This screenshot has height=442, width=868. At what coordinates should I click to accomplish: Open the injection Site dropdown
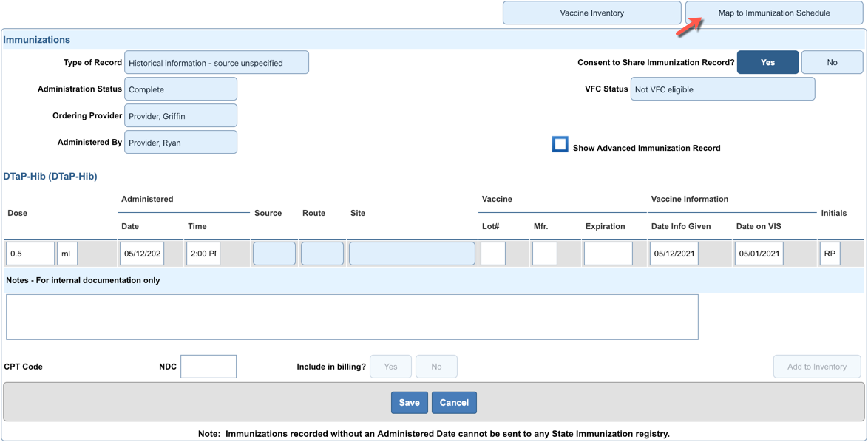click(412, 254)
